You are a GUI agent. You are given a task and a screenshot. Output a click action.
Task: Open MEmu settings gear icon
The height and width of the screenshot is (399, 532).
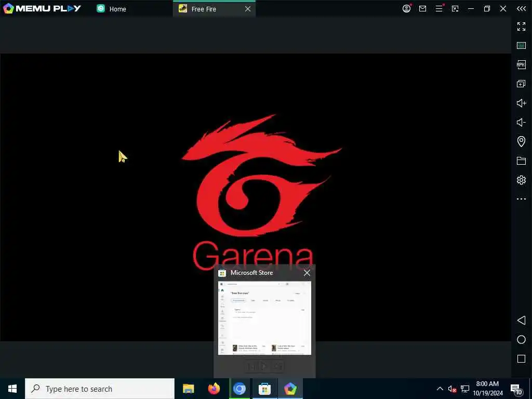pos(521,180)
